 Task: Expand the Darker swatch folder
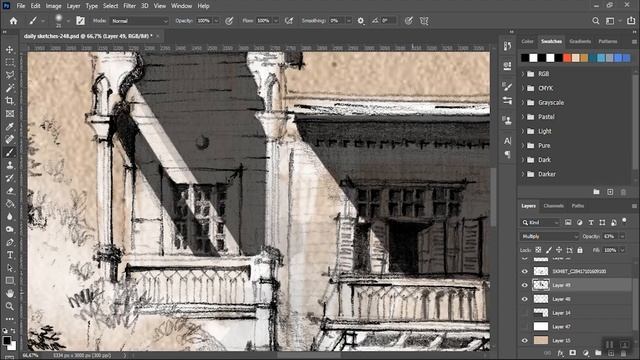tap(523, 174)
